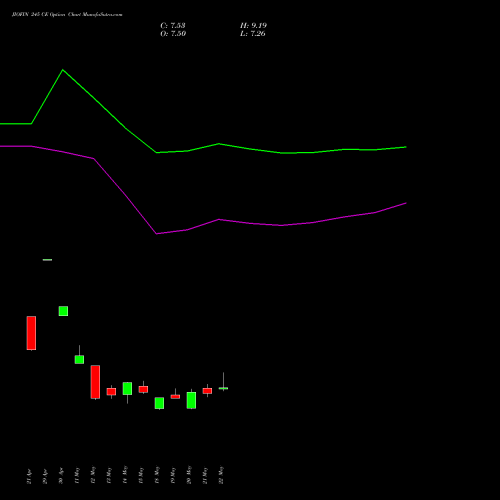Select the 18 May date label

tap(157, 475)
